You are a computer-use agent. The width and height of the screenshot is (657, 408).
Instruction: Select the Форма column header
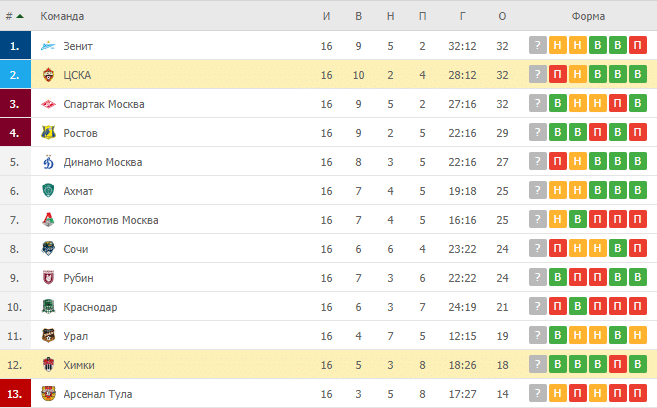tap(588, 16)
